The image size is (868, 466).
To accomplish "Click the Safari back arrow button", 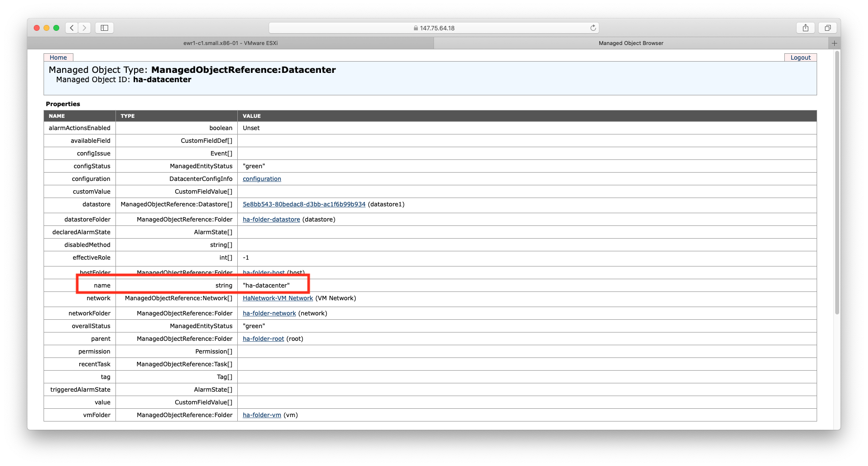I will (72, 28).
